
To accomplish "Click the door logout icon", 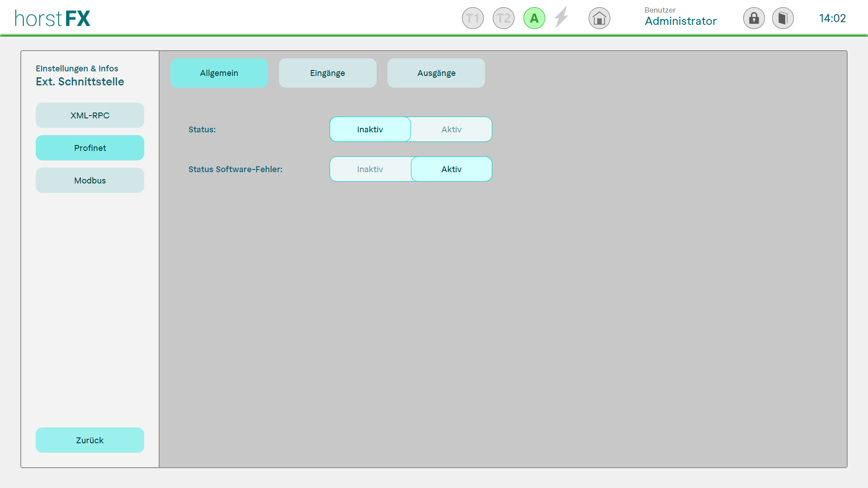I will coord(783,19).
